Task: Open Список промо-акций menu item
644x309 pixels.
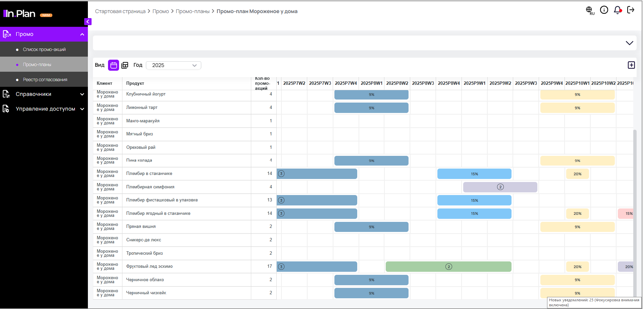Action: click(44, 50)
